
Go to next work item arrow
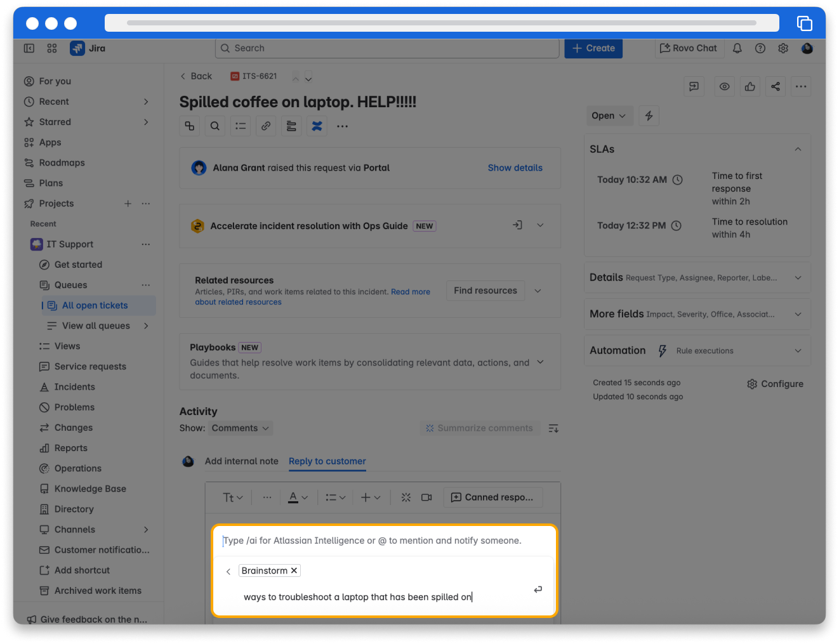(308, 77)
